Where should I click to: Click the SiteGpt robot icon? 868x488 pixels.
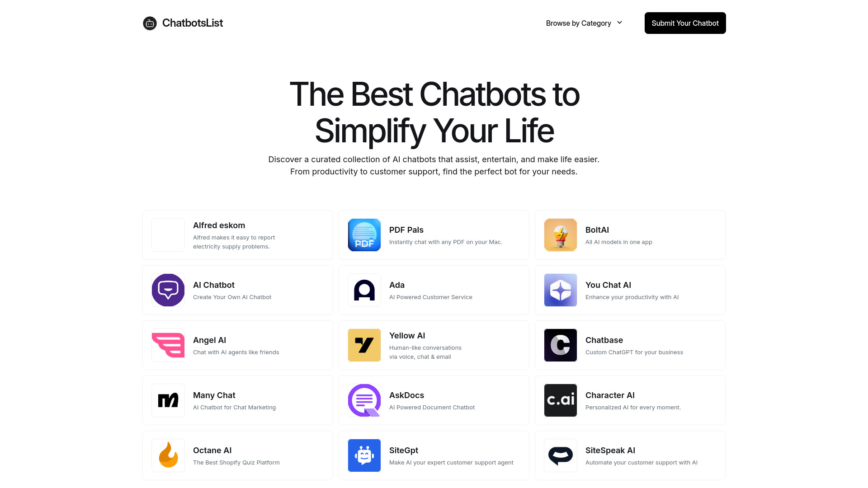click(363, 455)
